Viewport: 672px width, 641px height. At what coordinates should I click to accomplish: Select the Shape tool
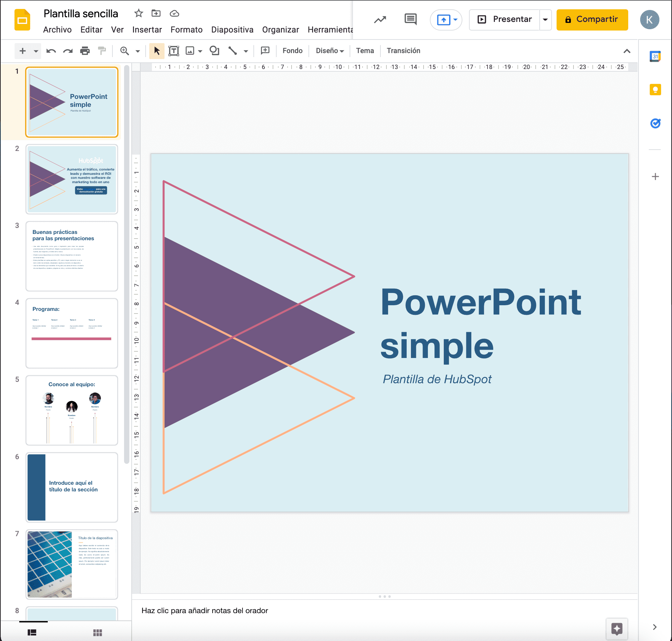215,50
